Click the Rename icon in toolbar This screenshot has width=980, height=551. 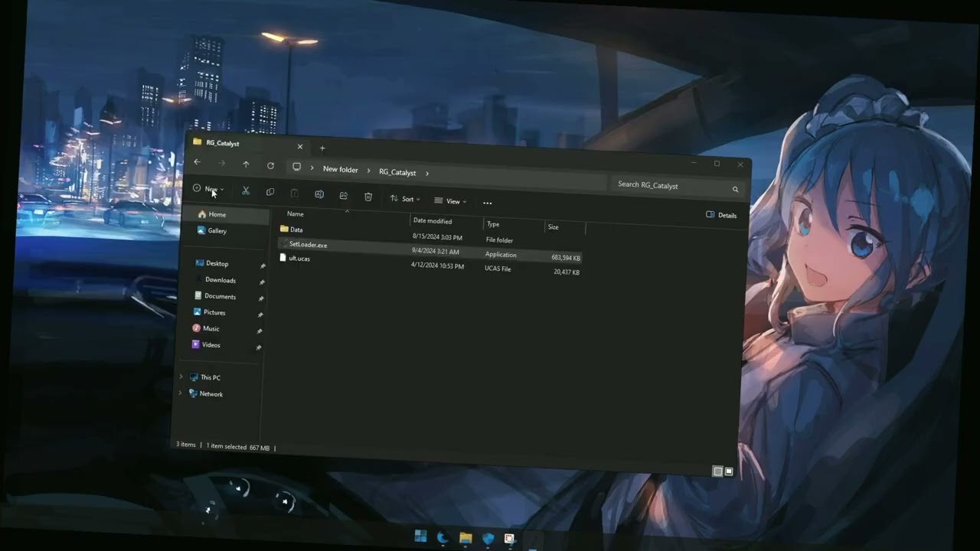click(319, 194)
